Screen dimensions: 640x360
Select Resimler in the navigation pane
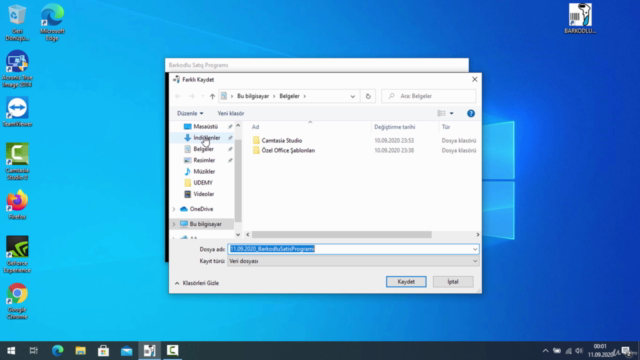point(204,160)
